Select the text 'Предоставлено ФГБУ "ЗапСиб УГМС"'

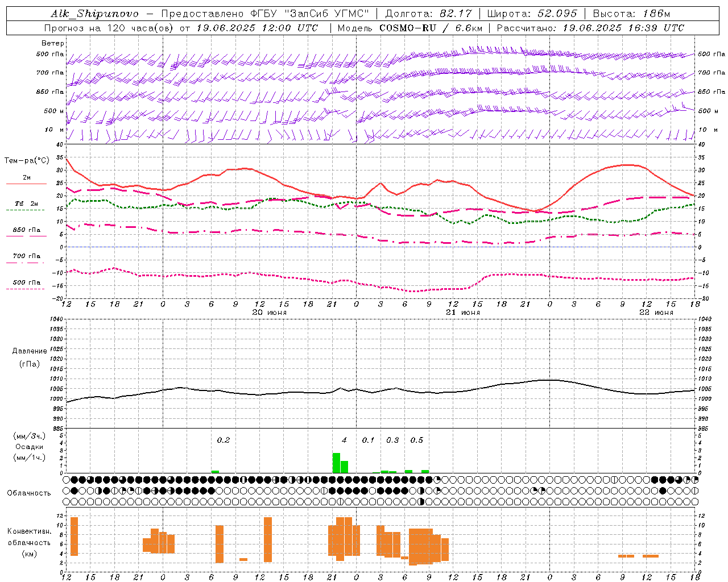pos(266,14)
